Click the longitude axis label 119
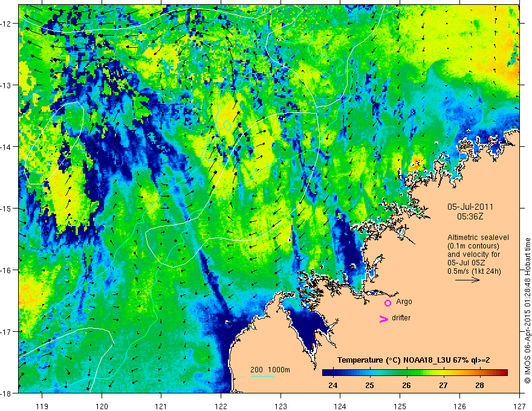532x411 pixels. click(x=42, y=406)
